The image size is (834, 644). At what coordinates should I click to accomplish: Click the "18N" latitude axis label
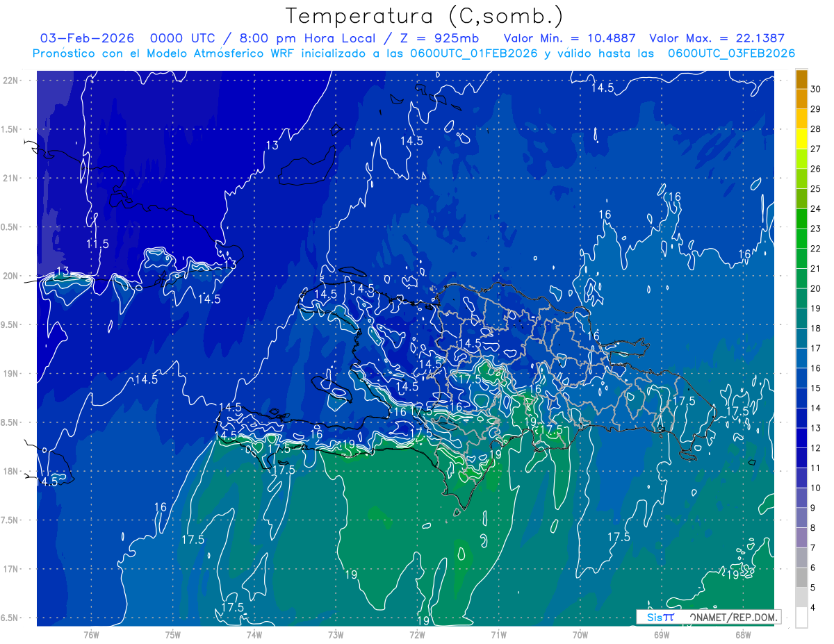pos(10,472)
